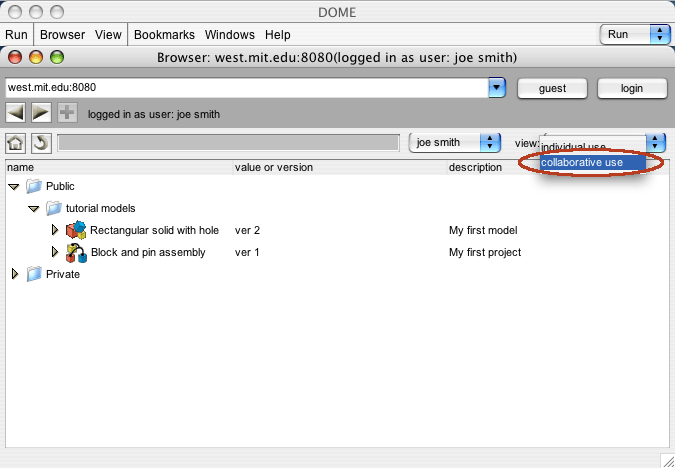
Task: Expand the Private folder
Action: click(x=15, y=274)
